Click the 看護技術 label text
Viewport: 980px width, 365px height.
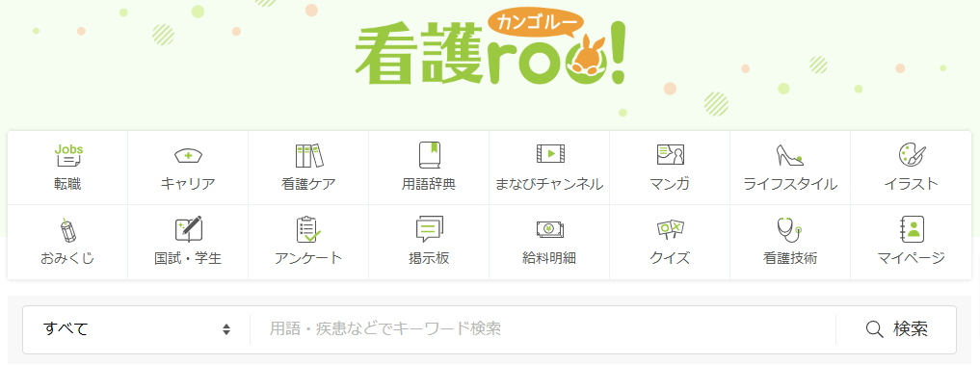(x=790, y=258)
